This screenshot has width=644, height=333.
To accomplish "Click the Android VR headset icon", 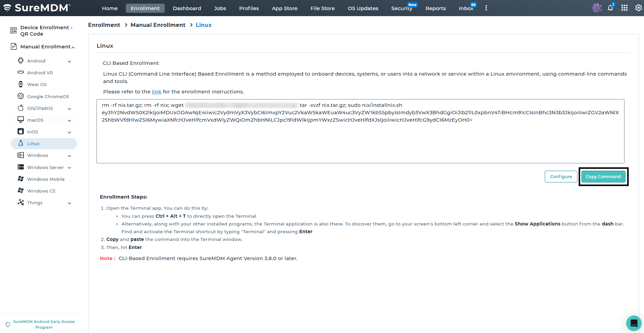I will 21,72.
